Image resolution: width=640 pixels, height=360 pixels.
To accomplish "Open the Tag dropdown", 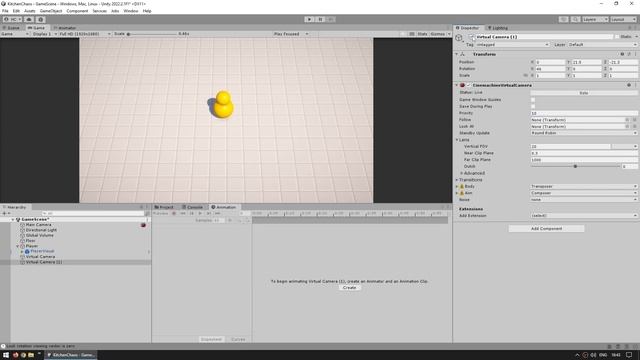I will tap(512, 44).
